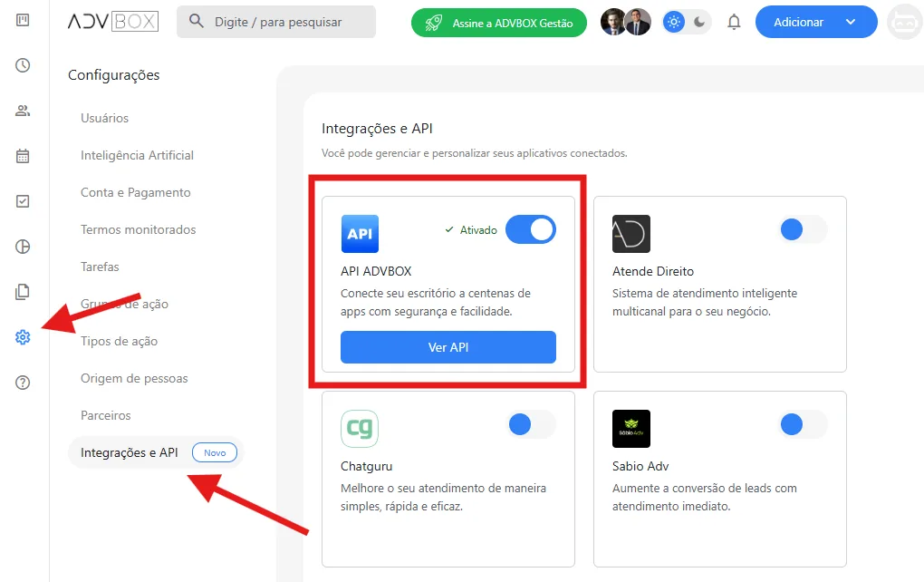Click the ADVBOX logo
Image resolution: width=924 pixels, height=582 pixels.
point(113,22)
